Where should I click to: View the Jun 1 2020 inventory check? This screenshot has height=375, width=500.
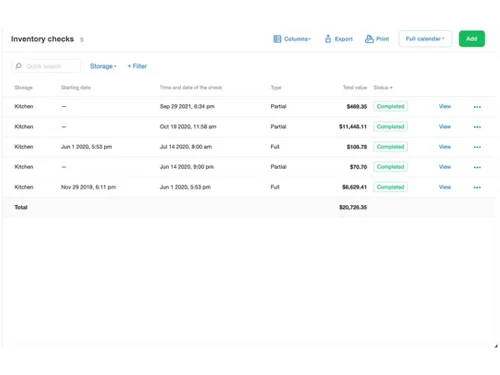click(445, 187)
